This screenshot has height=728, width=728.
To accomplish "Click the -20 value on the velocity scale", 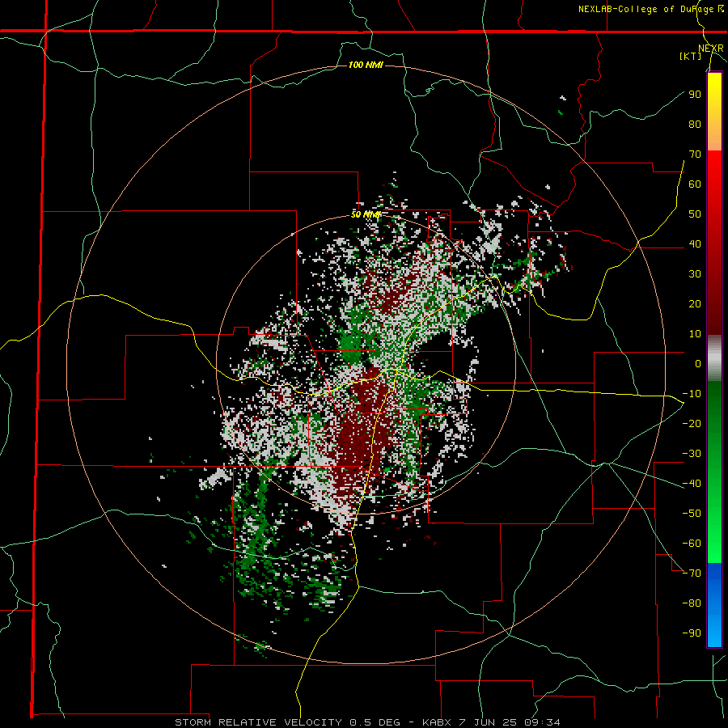I will click(692, 424).
